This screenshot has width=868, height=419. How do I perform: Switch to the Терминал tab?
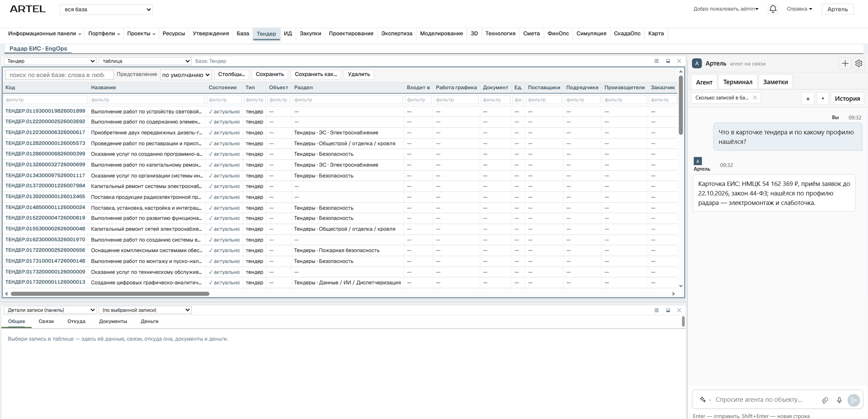point(737,82)
